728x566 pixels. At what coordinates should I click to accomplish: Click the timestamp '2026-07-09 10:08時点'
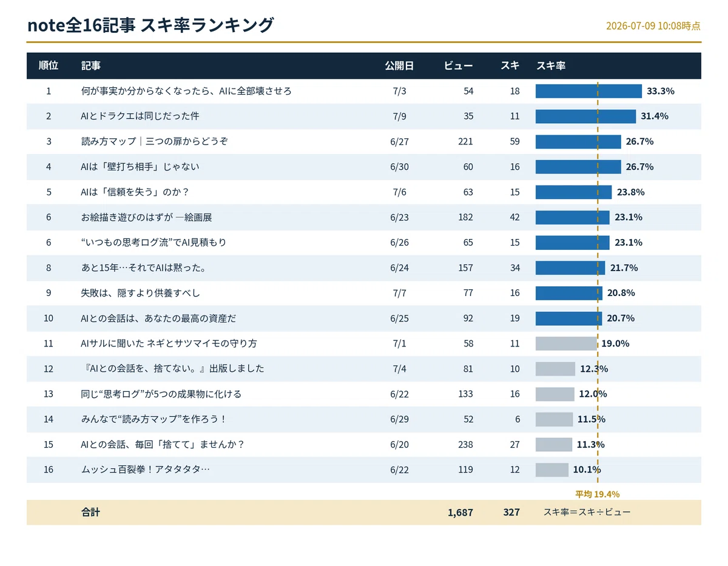[653, 26]
